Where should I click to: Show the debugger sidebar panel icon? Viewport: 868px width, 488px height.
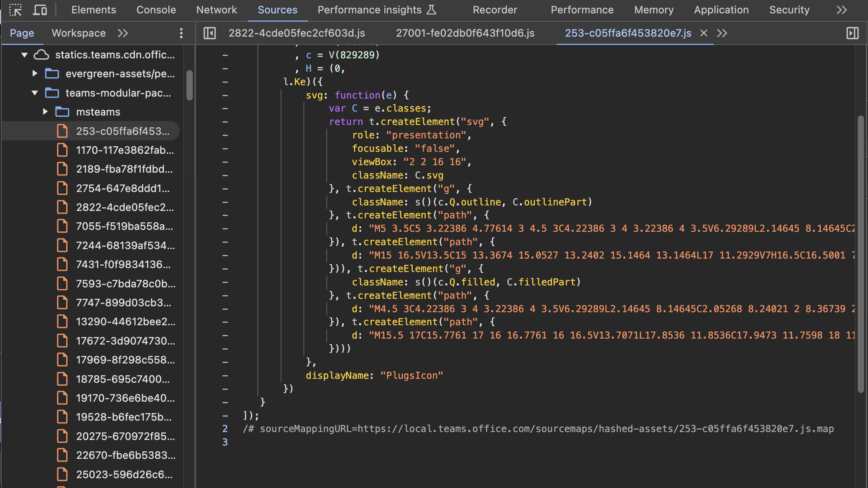pos(852,33)
